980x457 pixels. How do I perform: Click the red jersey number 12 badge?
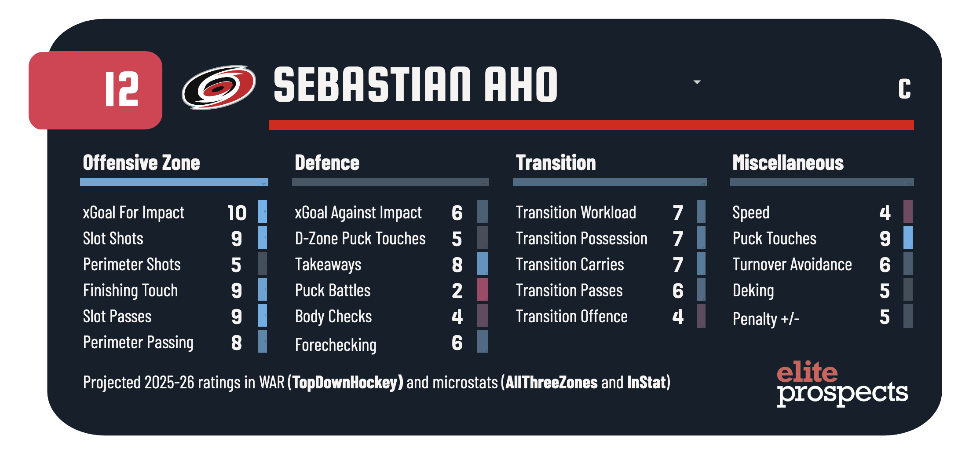click(96, 90)
